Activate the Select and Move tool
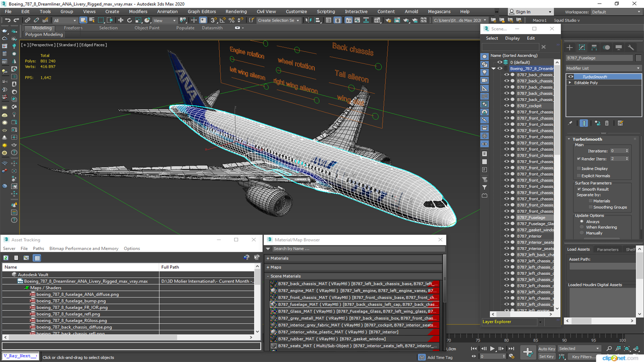 121,20
